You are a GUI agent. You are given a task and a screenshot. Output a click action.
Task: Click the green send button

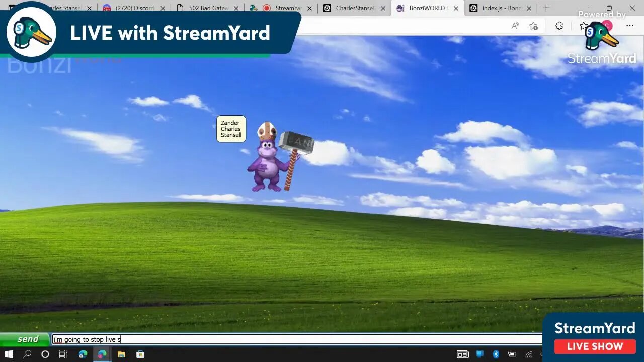pos(25,339)
